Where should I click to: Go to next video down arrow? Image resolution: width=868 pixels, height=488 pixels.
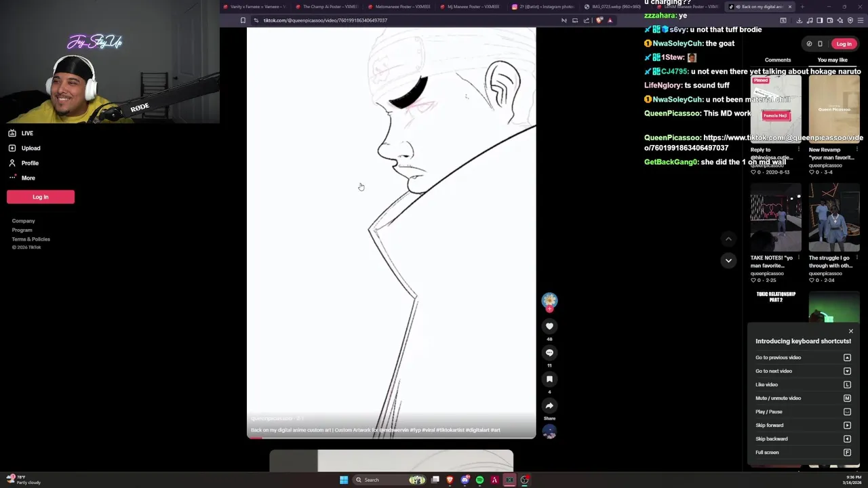coord(728,260)
